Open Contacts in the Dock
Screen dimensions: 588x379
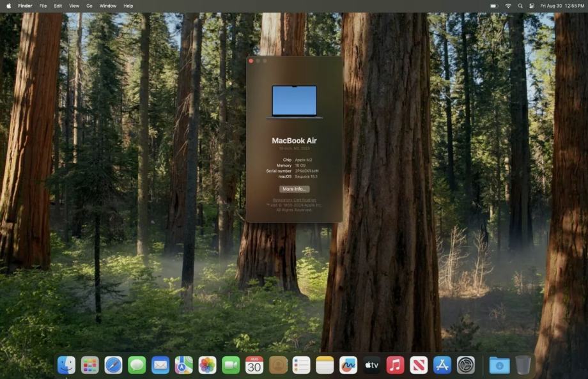point(278,365)
